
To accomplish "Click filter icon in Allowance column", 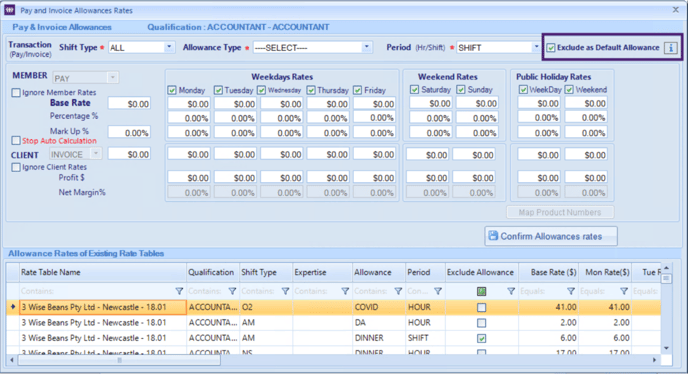I will click(x=398, y=291).
